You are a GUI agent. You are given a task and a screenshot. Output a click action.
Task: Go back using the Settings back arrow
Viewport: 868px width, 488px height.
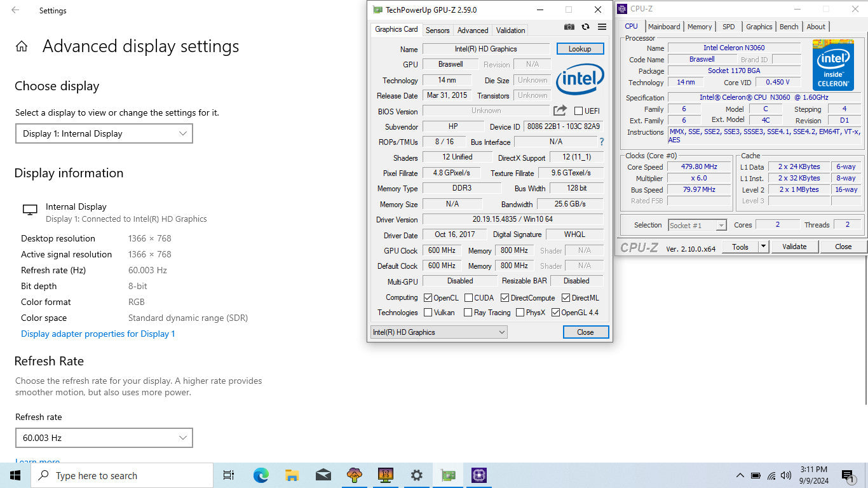[15, 10]
